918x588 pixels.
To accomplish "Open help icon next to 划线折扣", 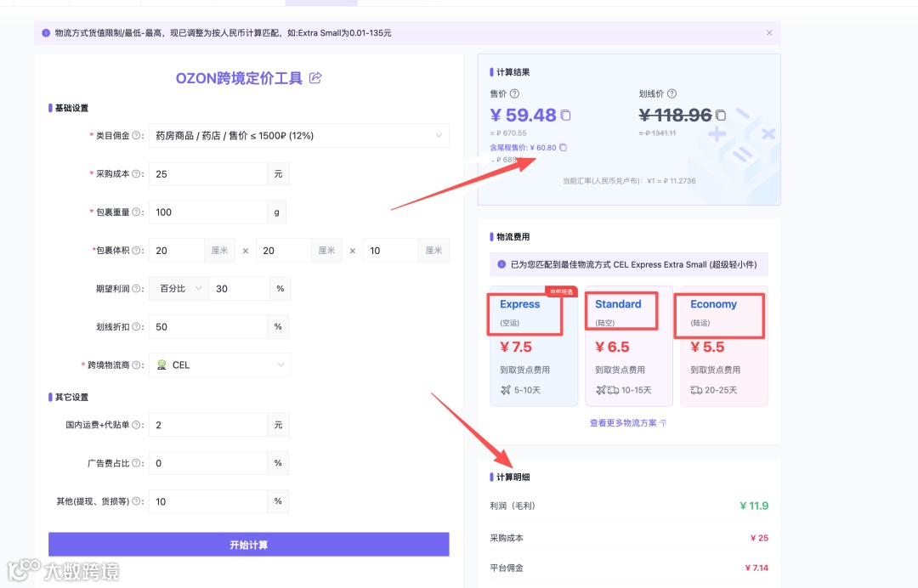I will click(136, 327).
